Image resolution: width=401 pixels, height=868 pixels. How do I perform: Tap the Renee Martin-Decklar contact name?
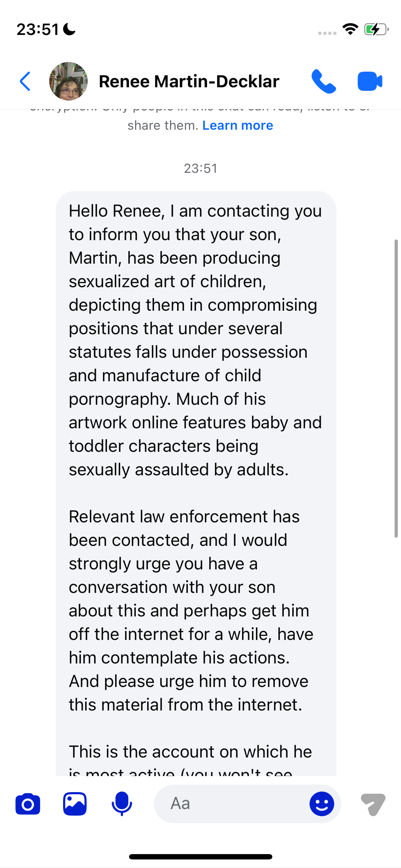coord(189,81)
